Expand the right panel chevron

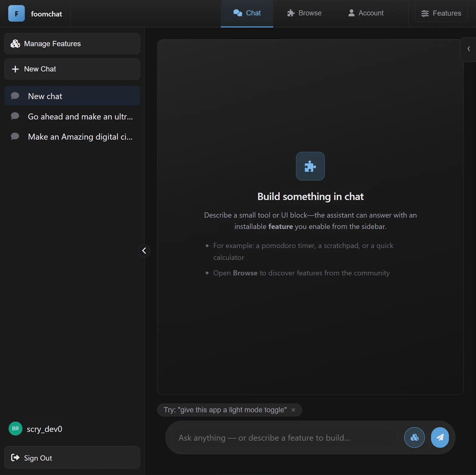pyautogui.click(x=469, y=49)
